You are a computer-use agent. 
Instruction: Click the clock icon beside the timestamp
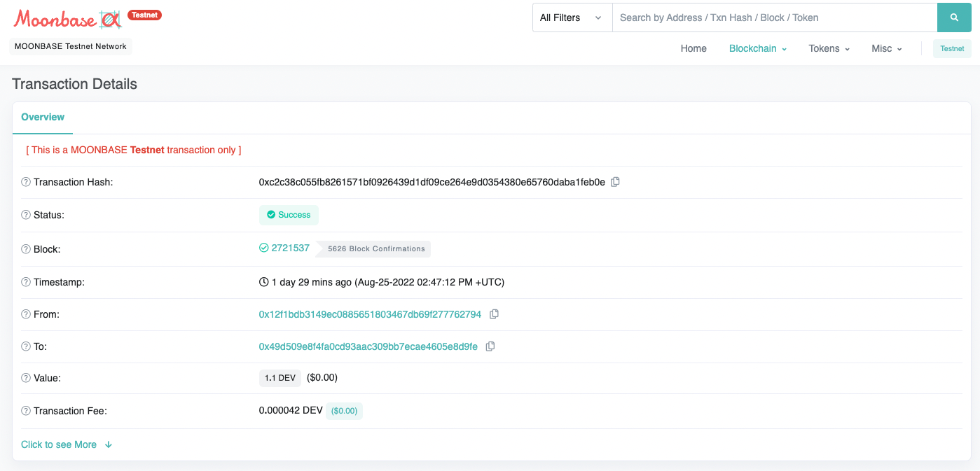(x=262, y=281)
